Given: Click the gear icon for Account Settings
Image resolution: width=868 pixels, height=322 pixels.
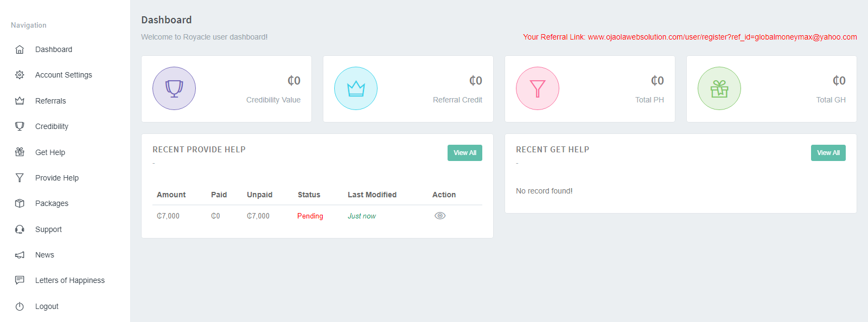Looking at the screenshot, I should [20, 75].
